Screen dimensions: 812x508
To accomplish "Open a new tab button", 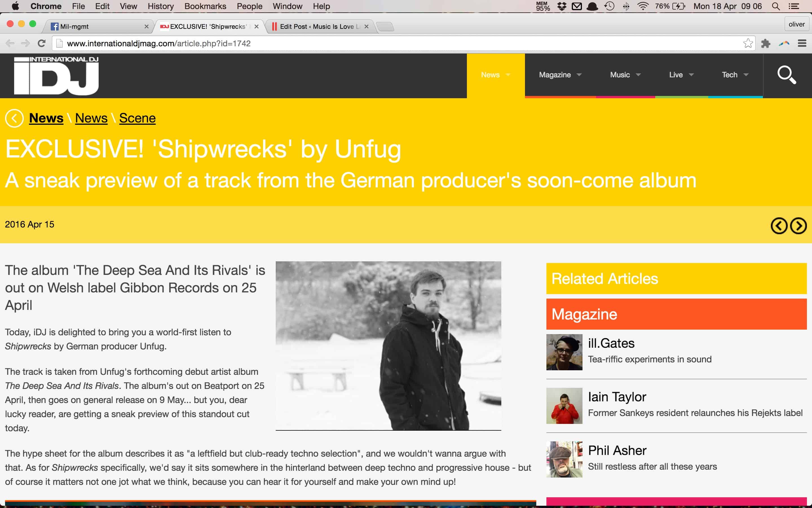I will [x=385, y=27].
